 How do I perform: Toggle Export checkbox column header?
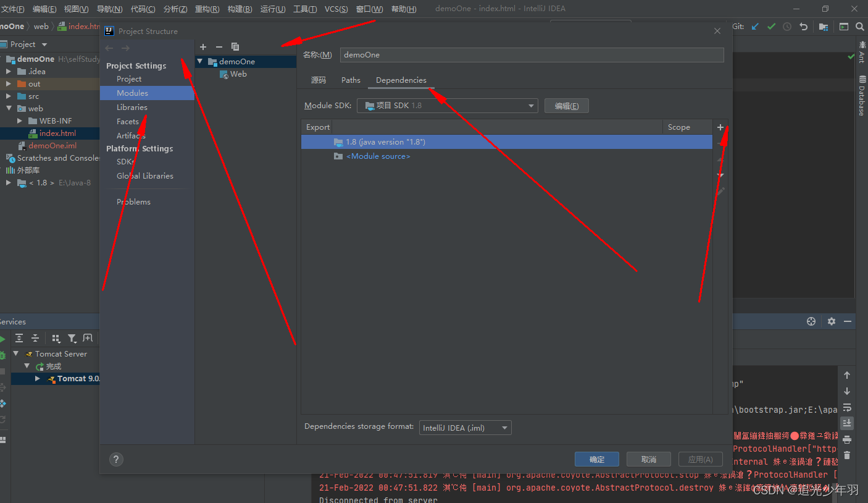(x=317, y=127)
